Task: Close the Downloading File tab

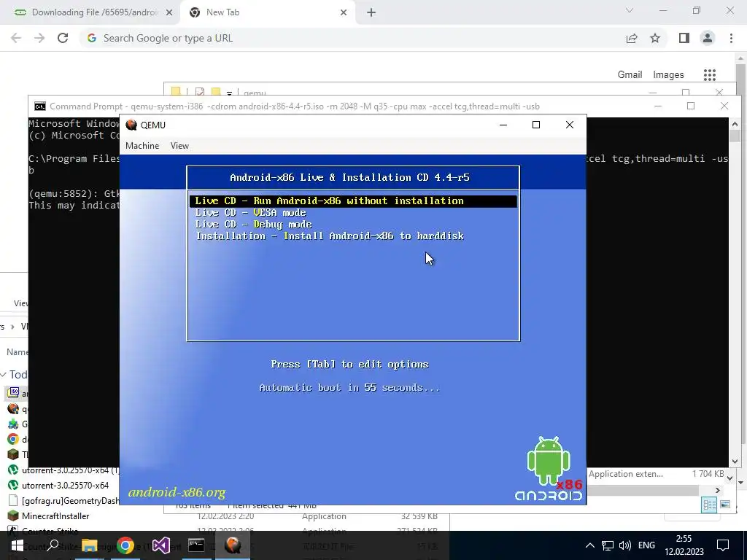Action: (169, 13)
